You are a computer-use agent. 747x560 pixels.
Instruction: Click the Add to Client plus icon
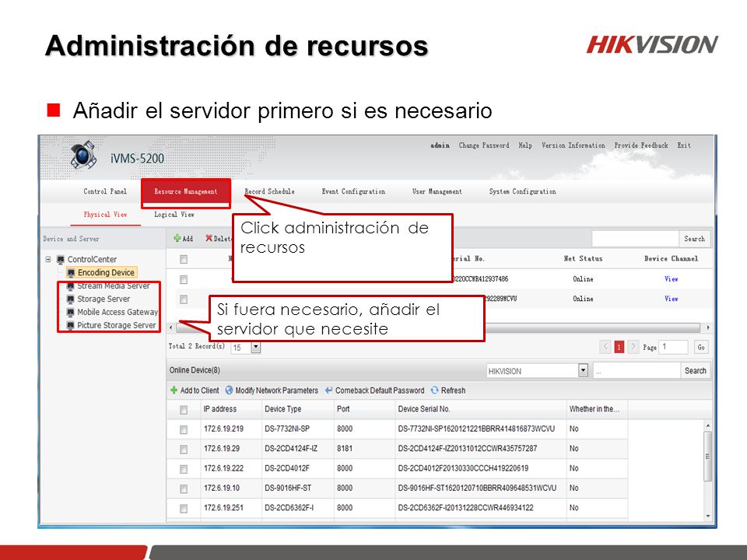pyautogui.click(x=174, y=390)
